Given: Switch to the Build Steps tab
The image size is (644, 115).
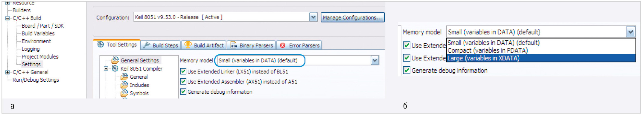Looking at the screenshot, I should (161, 45).
